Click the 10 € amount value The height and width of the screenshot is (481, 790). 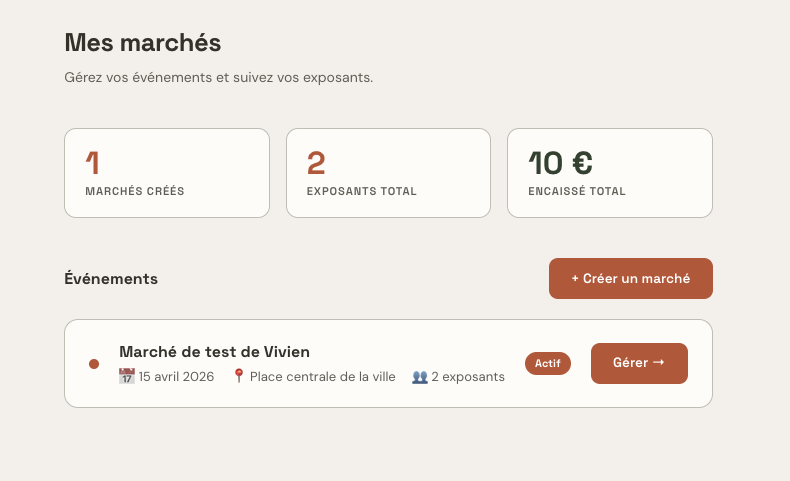[x=560, y=163]
